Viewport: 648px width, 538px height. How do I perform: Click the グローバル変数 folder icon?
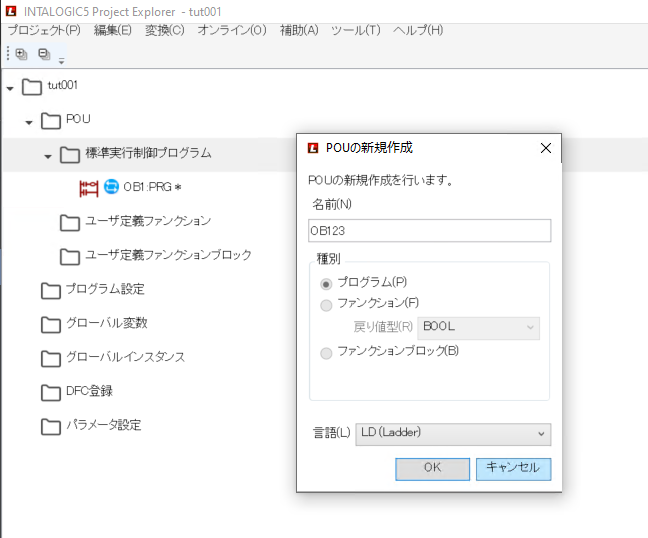[50, 324]
